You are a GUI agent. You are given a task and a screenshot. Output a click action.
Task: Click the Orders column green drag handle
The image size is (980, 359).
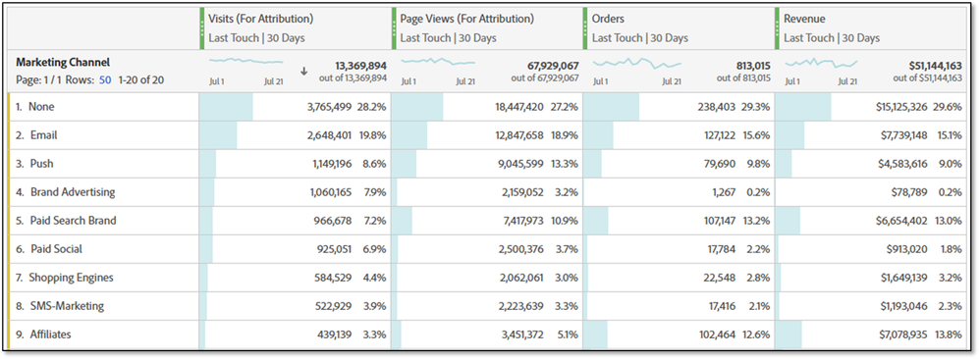click(x=585, y=28)
